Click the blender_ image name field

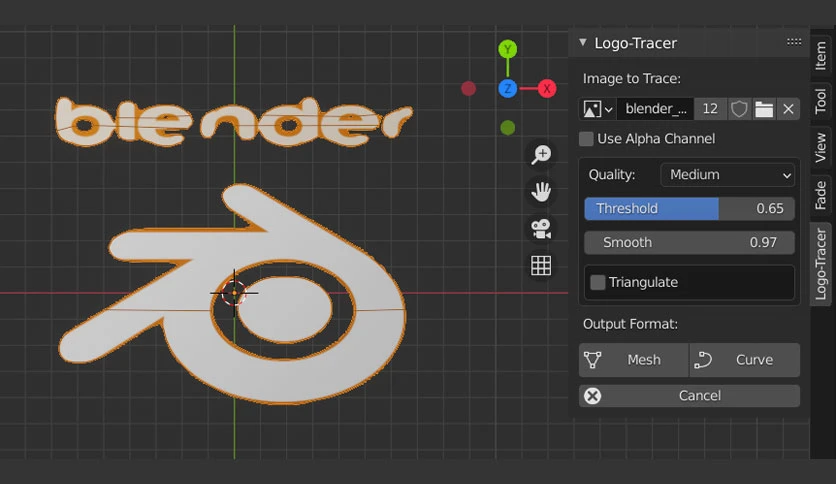655,109
